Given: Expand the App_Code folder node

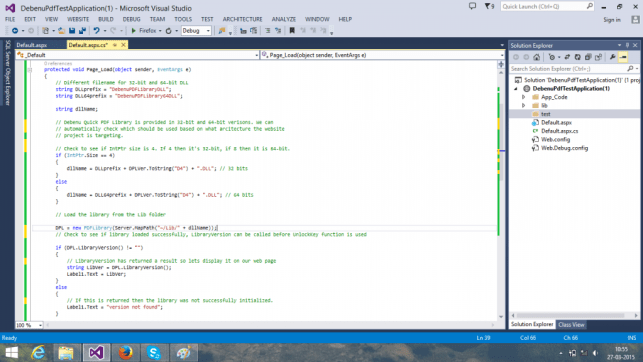Looking at the screenshot, I should tap(524, 97).
